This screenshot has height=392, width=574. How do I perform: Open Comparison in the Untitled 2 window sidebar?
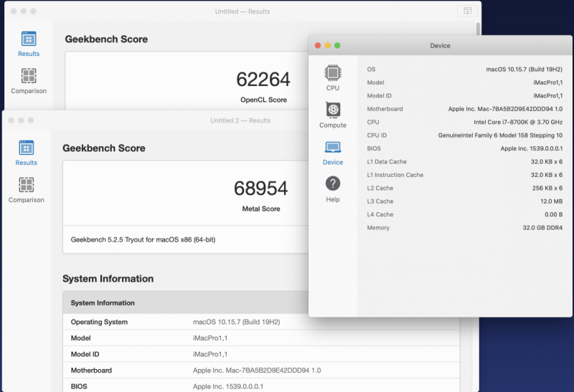(27, 191)
